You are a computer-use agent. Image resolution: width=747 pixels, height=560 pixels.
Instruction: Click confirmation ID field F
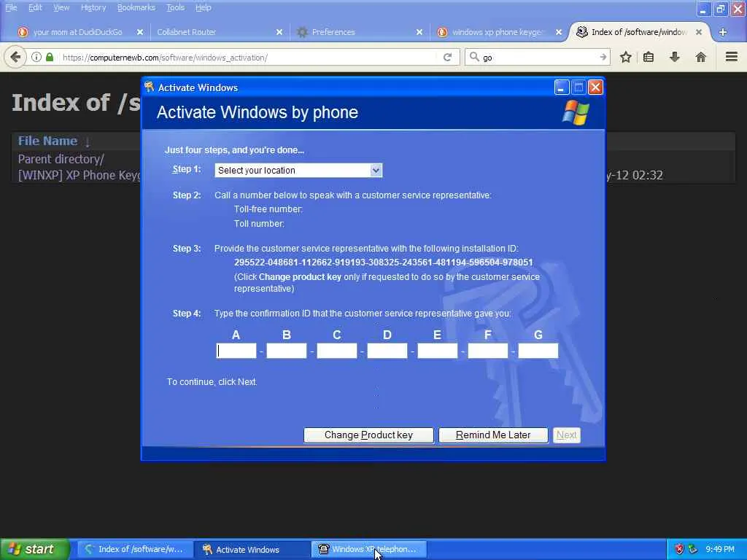click(488, 351)
